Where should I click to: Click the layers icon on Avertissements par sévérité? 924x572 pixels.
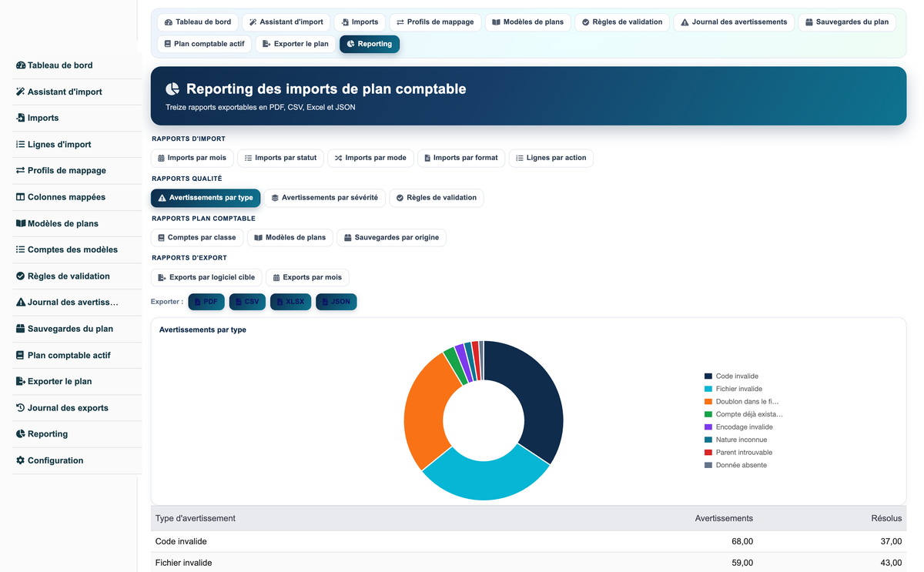click(275, 198)
